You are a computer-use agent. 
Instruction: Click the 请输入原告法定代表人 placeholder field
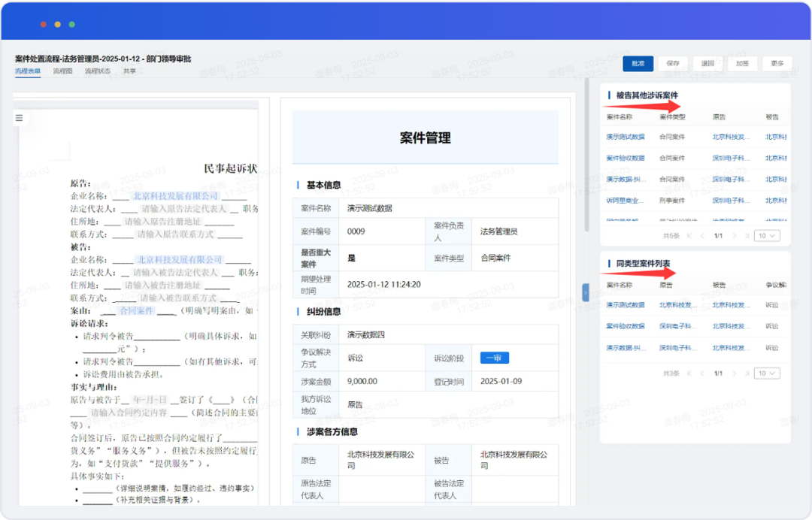pos(184,209)
